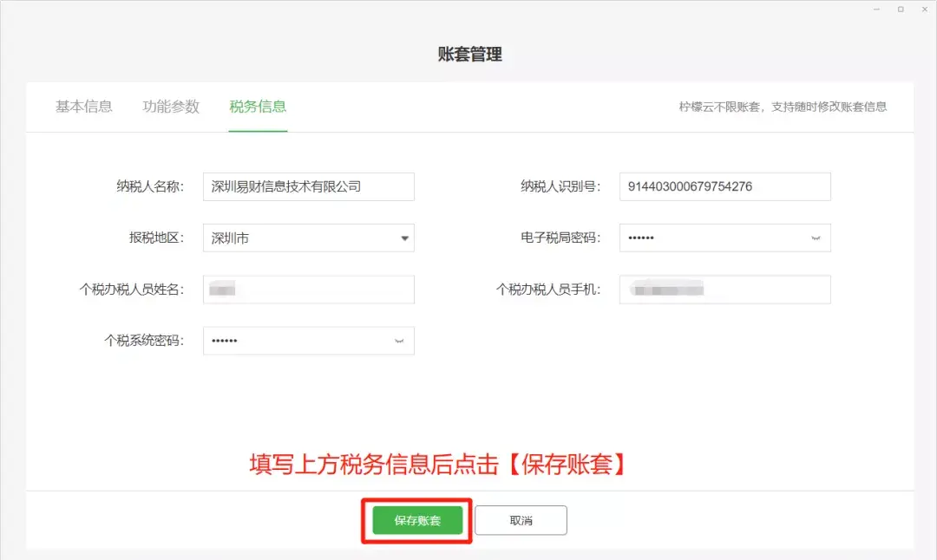Click the 柠檬云不限账套 hint text
Image resolution: width=937 pixels, height=560 pixels.
click(x=783, y=107)
